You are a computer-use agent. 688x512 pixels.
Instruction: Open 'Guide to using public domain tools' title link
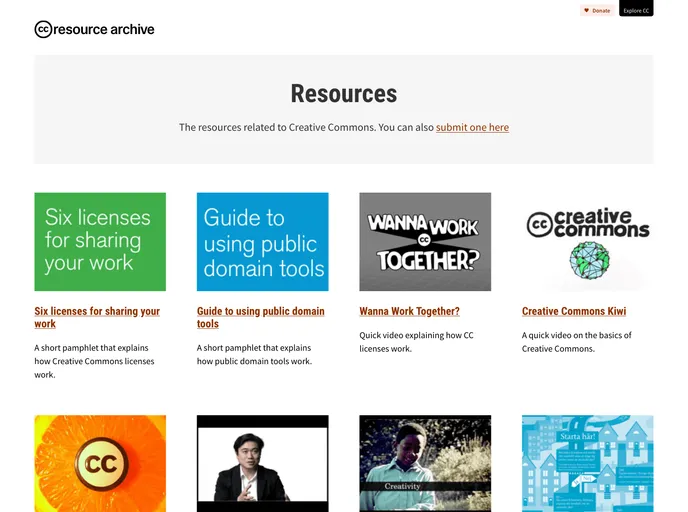point(261,317)
